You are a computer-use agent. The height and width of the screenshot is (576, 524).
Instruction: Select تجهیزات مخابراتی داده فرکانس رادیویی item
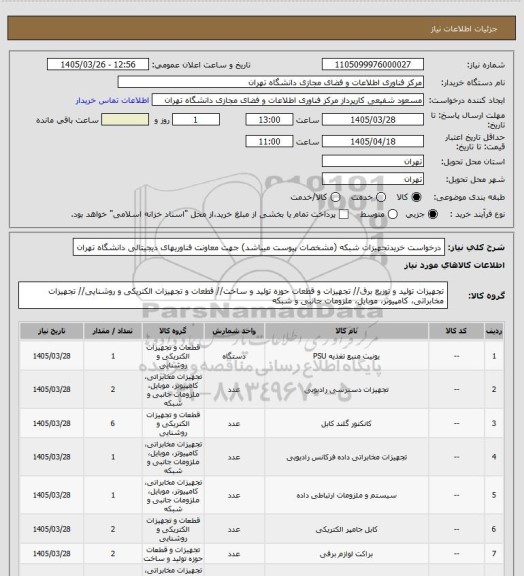346,457
